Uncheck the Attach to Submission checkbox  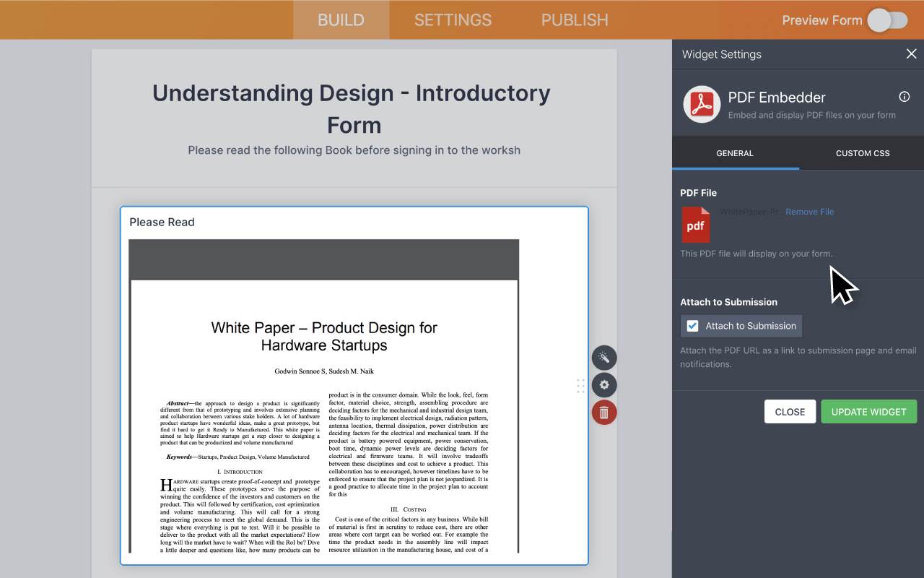[x=692, y=325]
